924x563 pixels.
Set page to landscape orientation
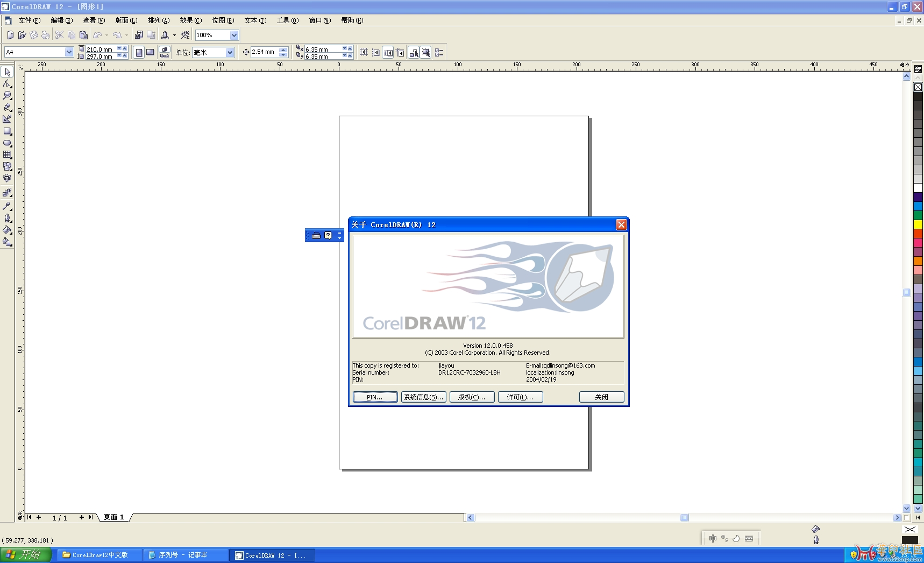pos(151,52)
